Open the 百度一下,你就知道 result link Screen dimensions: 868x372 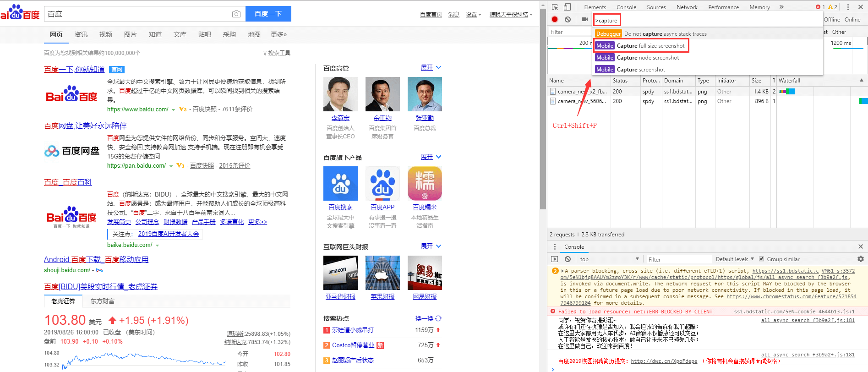click(74, 69)
